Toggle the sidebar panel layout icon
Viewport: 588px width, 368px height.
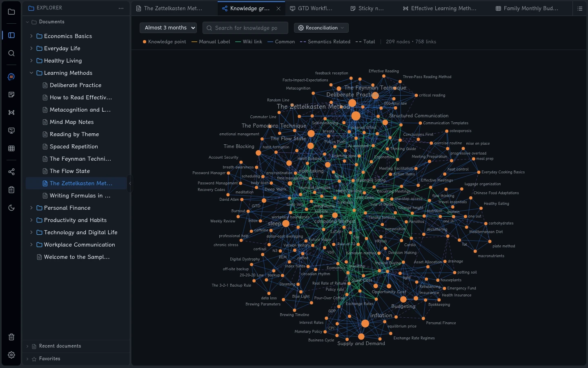[x=11, y=35]
